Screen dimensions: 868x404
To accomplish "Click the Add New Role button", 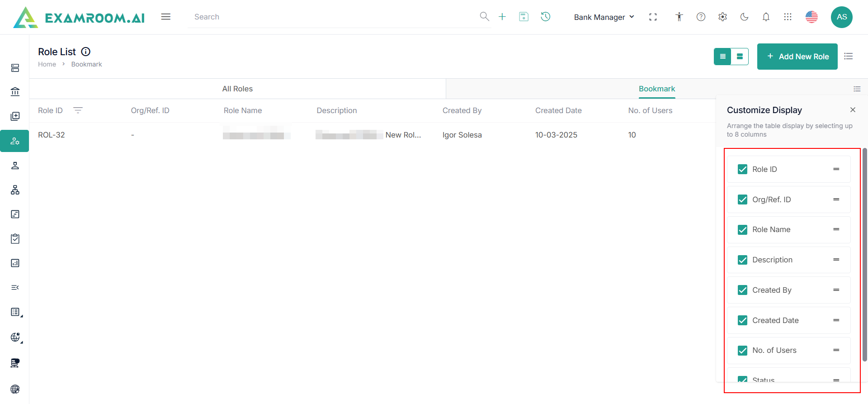I will pos(797,57).
